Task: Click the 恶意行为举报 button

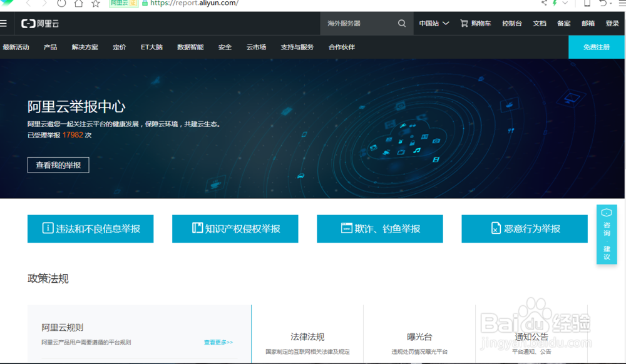Action: tap(525, 229)
